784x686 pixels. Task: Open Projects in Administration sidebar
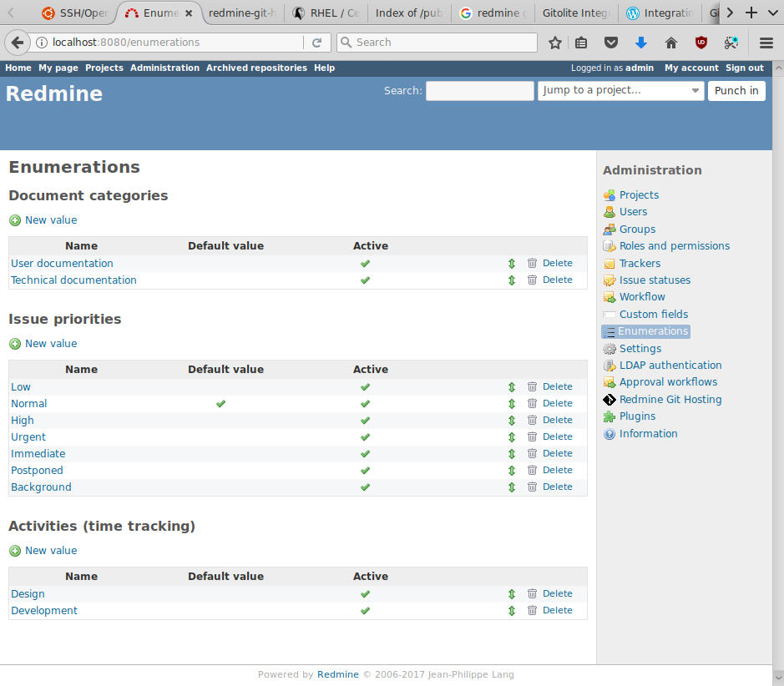tap(639, 194)
